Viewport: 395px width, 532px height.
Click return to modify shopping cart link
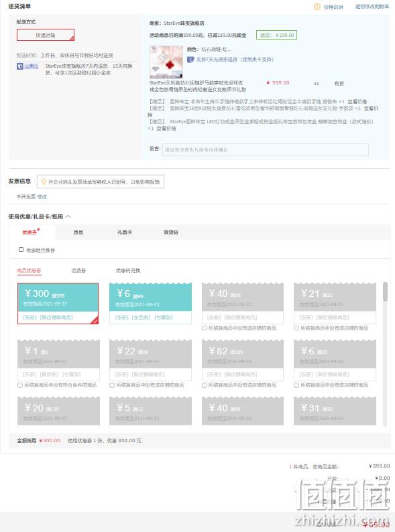pos(372,7)
